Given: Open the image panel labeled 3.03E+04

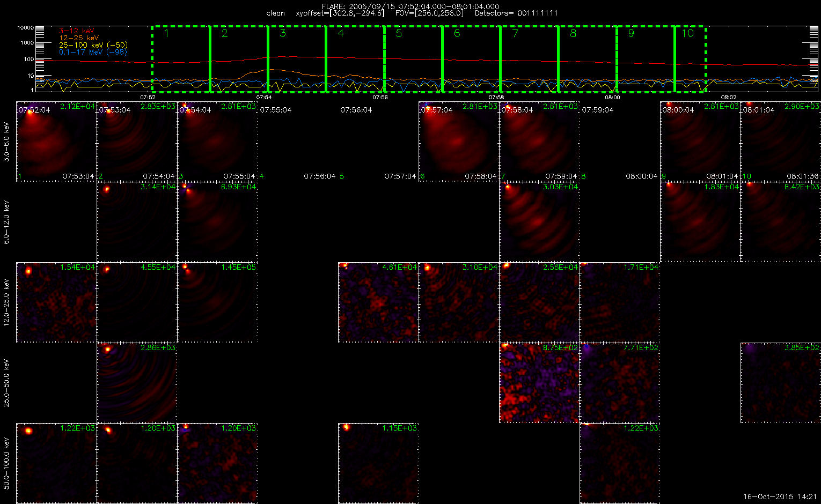Looking at the screenshot, I should [539, 221].
